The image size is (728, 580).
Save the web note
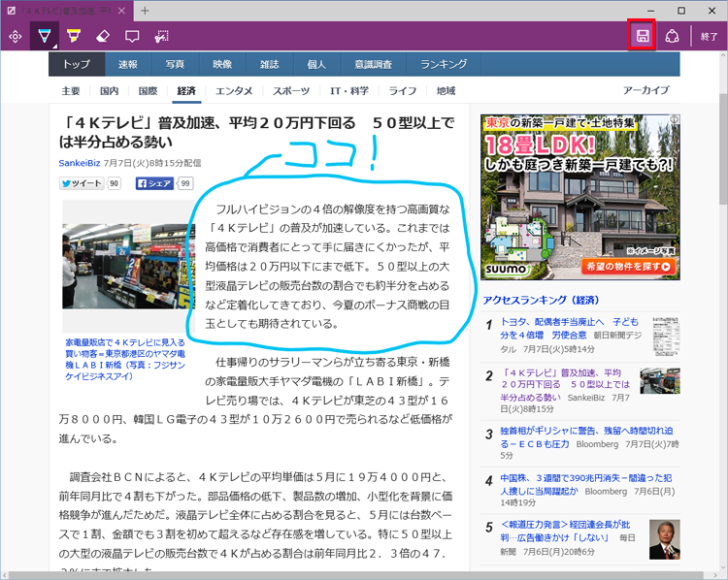pos(642,36)
